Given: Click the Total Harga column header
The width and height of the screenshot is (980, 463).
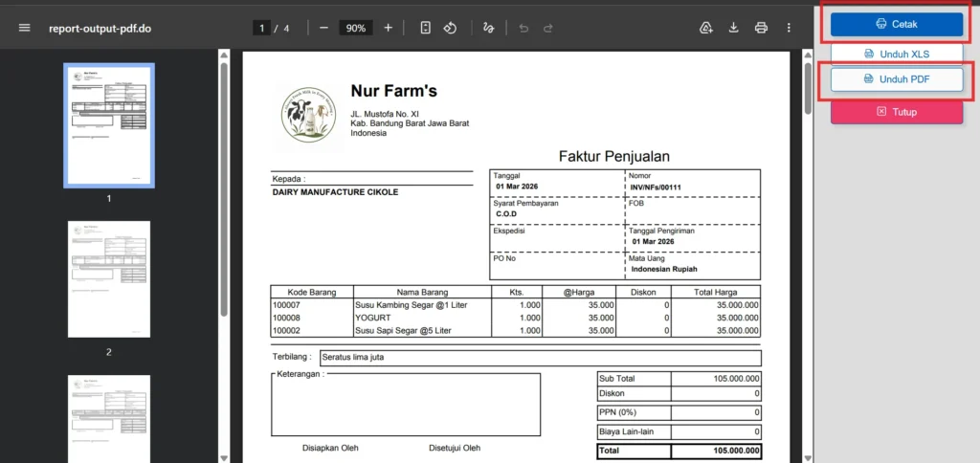Looking at the screenshot, I should 716,292.
